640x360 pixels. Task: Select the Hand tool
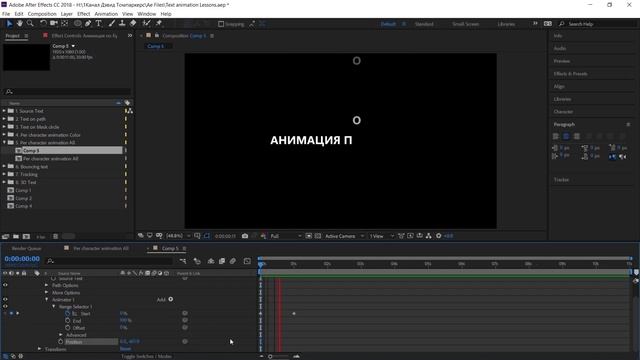tap(20, 24)
